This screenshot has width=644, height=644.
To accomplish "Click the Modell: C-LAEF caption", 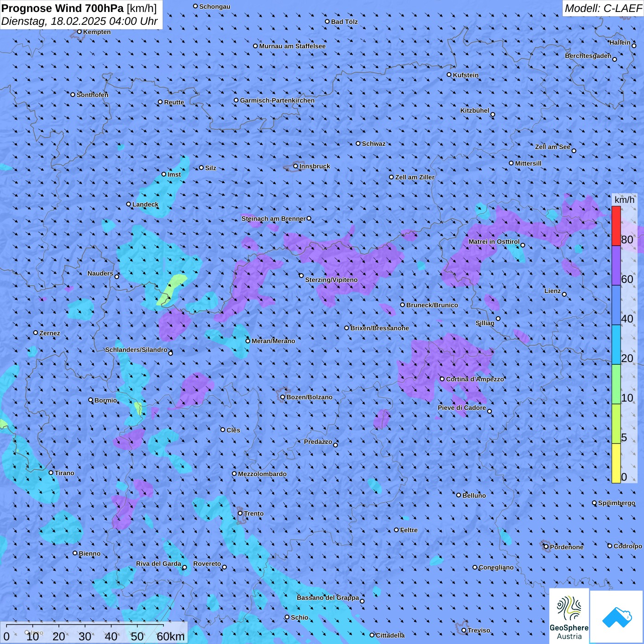I will (x=603, y=8).
